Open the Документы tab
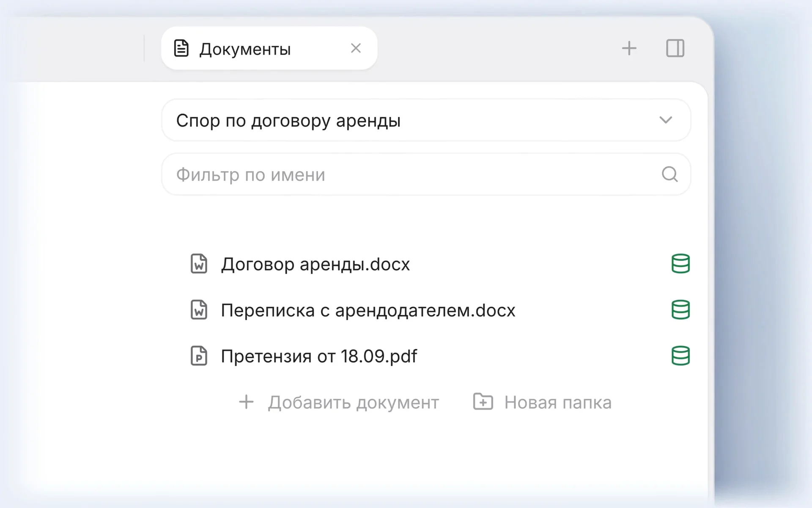Viewport: 812px width, 508px height. 269,48
